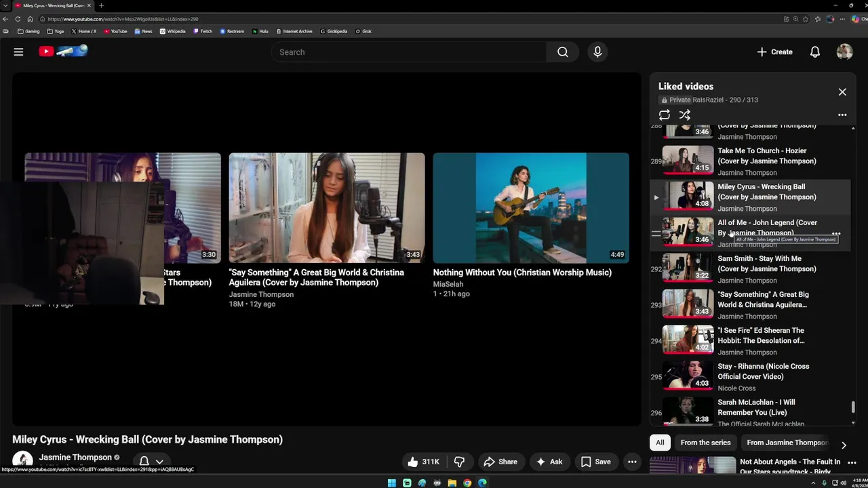Open Wikipedia bookmark
This screenshot has height=488, width=868.
[x=173, y=31]
